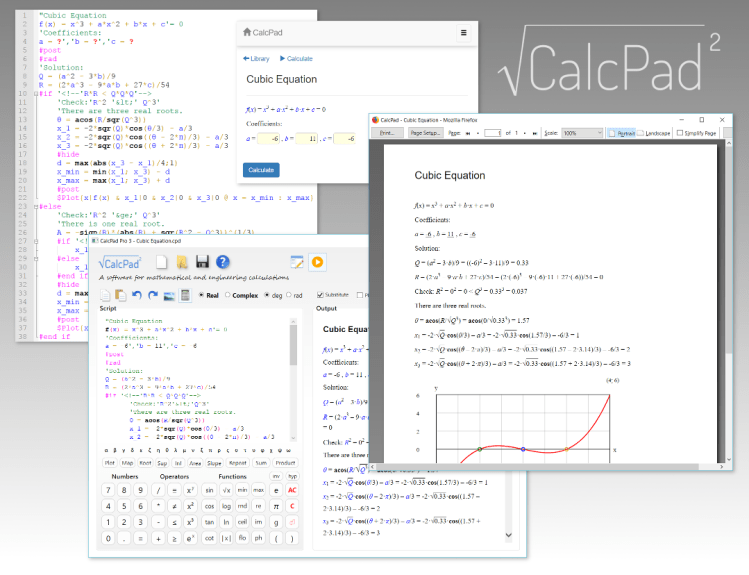Open the input form editor icon
Viewport: 749px width, 575px height.
coord(297,262)
